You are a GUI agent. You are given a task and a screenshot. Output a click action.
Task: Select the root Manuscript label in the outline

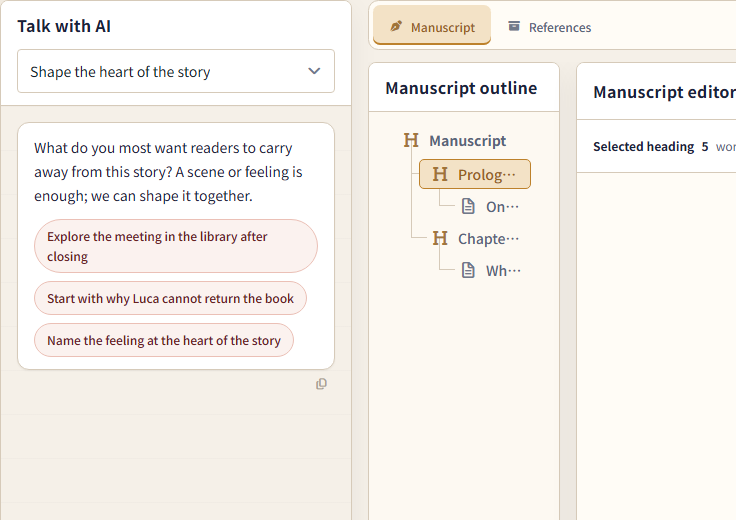coord(468,141)
